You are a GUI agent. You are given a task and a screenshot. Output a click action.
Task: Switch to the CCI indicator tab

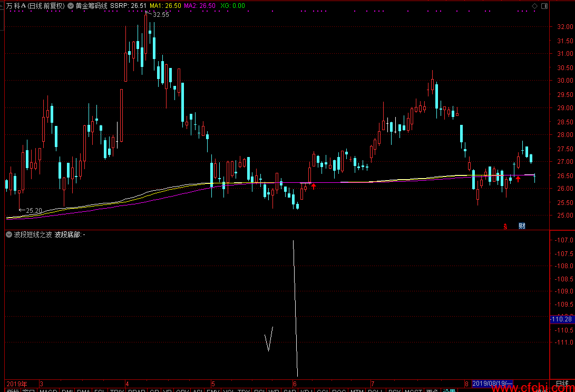323,390
